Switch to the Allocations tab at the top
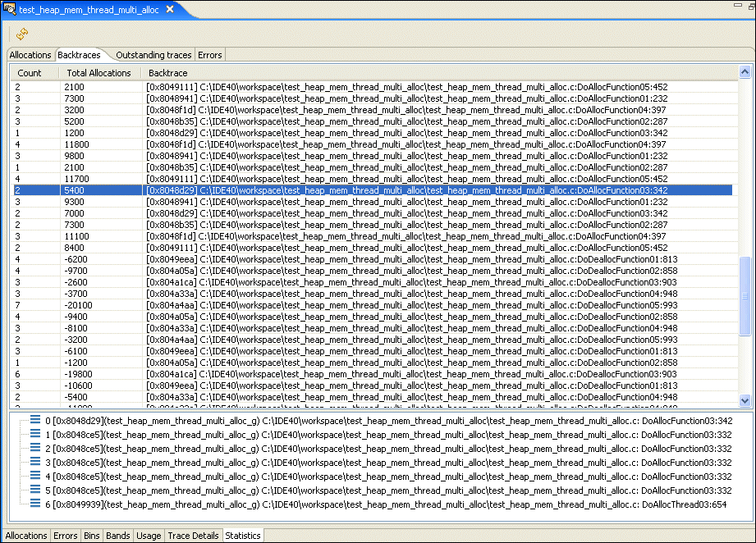Viewport: 756px width, 543px height. pos(30,55)
